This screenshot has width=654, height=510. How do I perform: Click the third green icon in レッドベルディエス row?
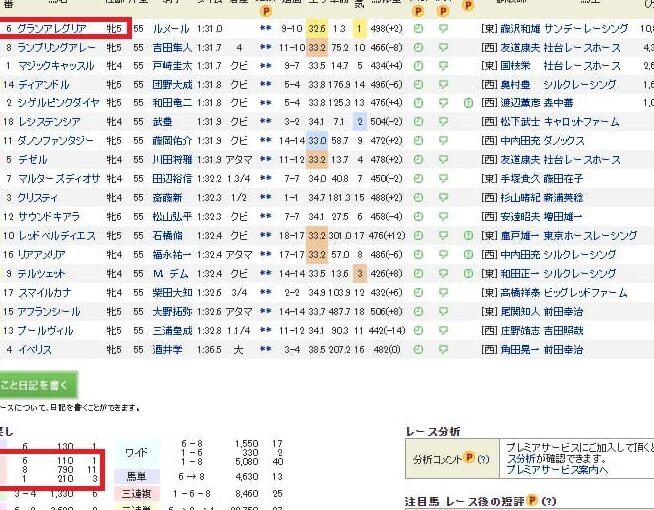tap(467, 236)
